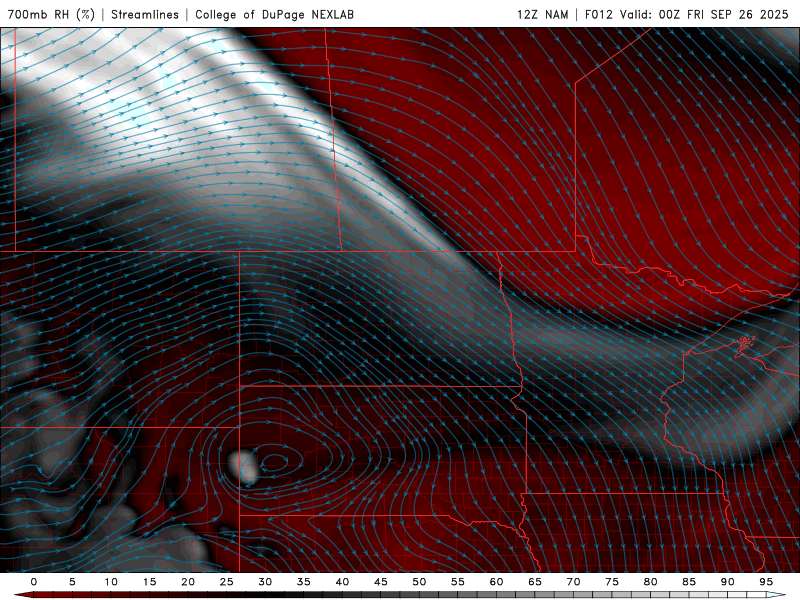Click the '70' label on the color scale
Screen dimensions: 800x600
pyautogui.click(x=573, y=582)
